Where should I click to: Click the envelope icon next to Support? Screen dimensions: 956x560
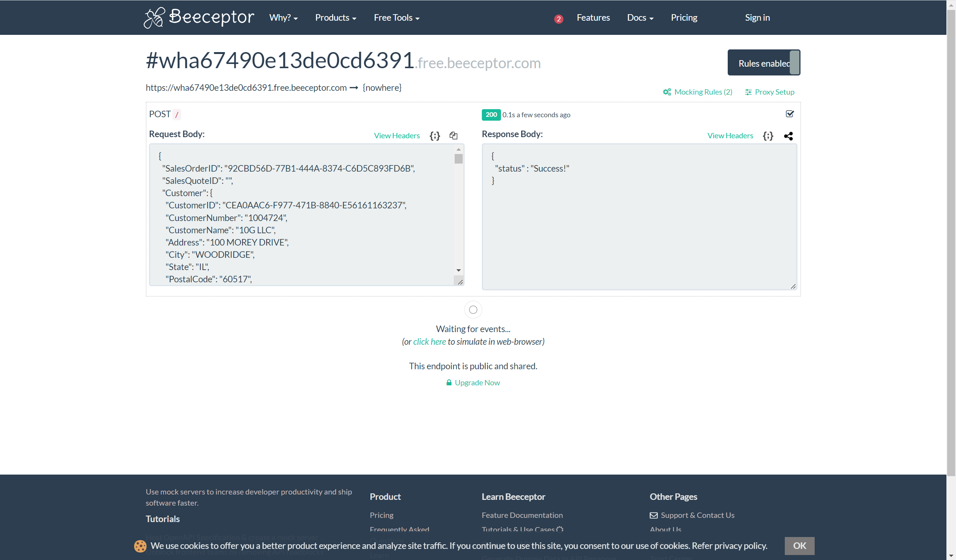[x=653, y=515]
